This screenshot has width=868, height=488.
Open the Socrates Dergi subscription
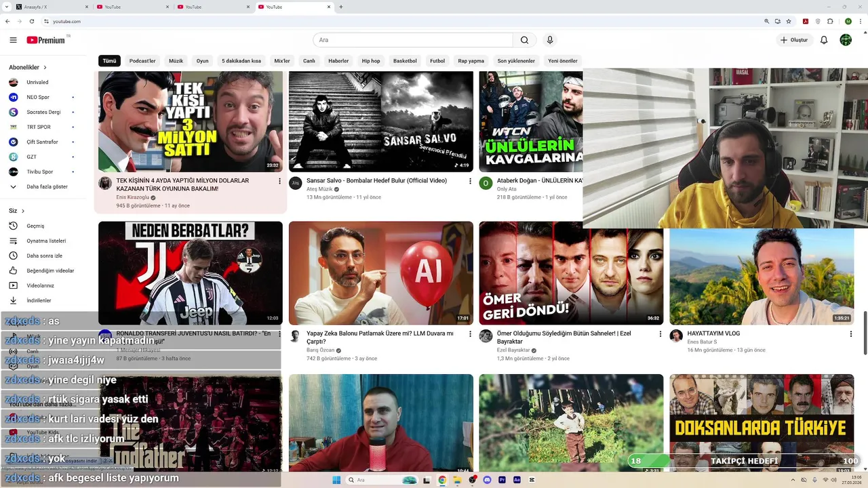[x=45, y=112]
